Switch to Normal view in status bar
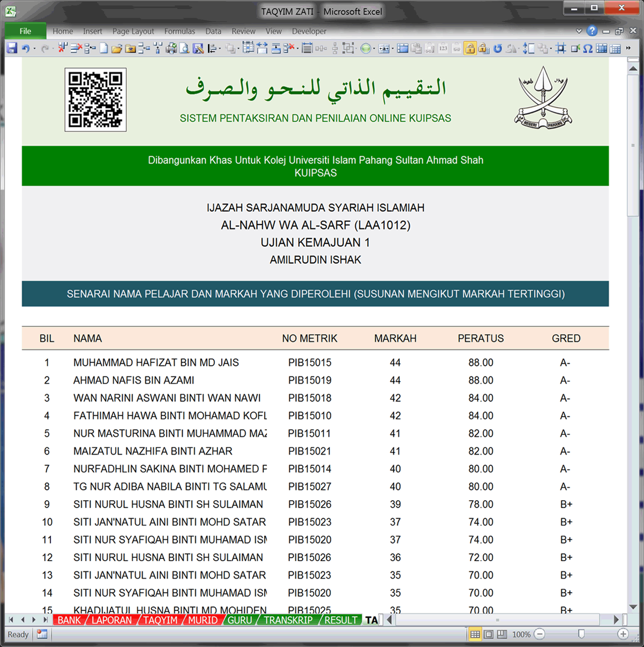Screen dimensions: 644x647 pyautogui.click(x=475, y=634)
